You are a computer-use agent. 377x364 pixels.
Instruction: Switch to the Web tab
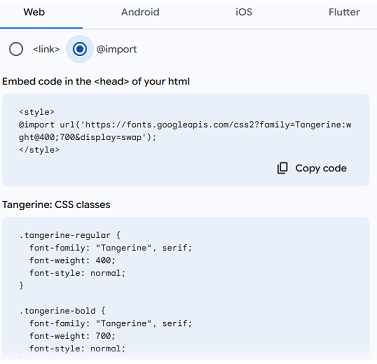point(34,12)
